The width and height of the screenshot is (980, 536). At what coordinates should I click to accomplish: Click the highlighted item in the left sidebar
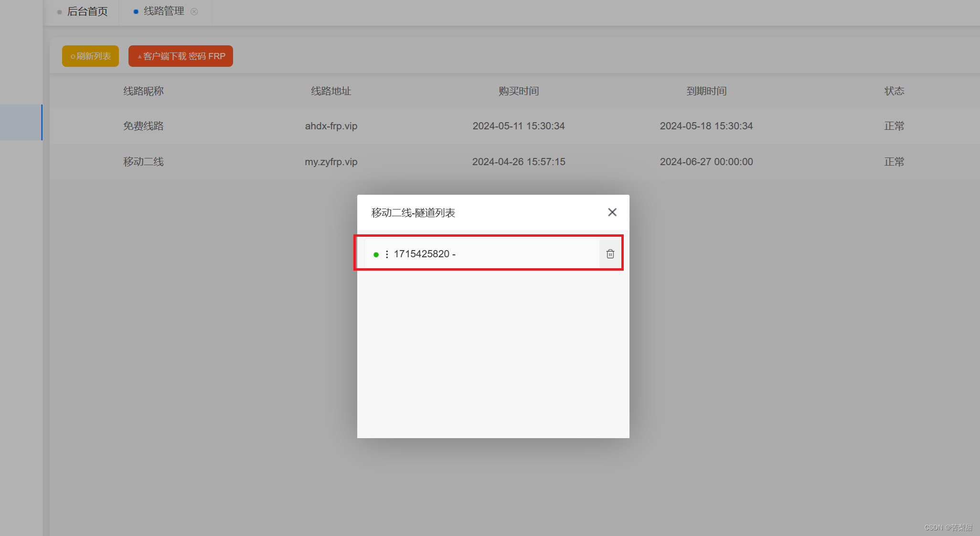[21, 122]
